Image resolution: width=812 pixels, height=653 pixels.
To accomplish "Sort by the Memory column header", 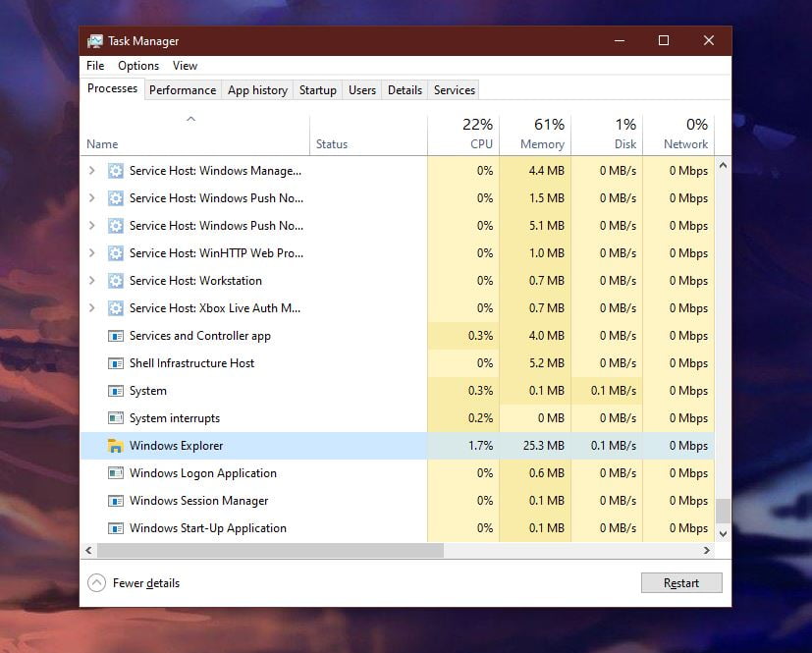I will (x=535, y=135).
